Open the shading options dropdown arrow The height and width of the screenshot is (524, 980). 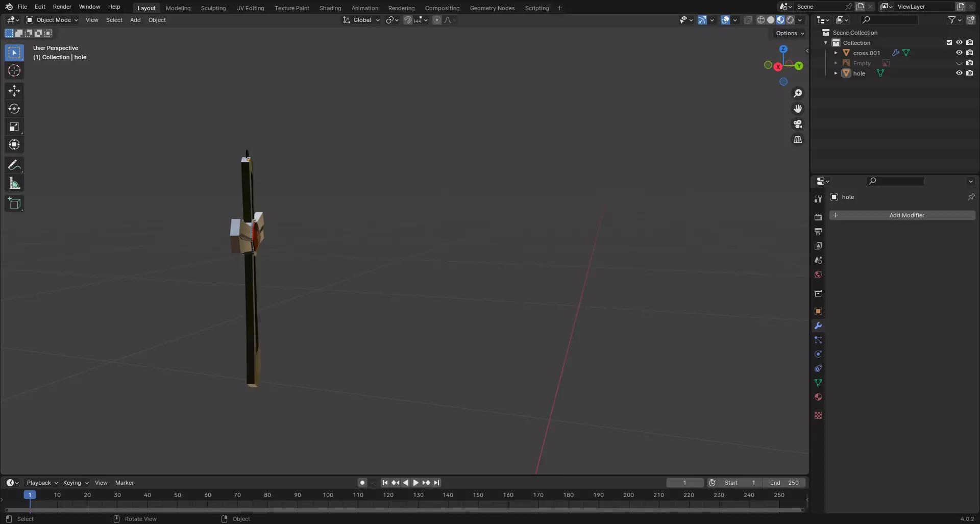tap(800, 20)
